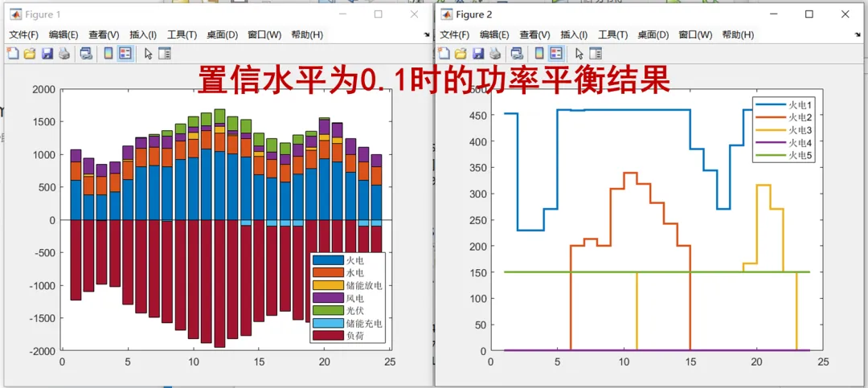This screenshot has width=868, height=388.
Task: Click MATLAB logo in Figure 1 title bar
Action: point(16,14)
